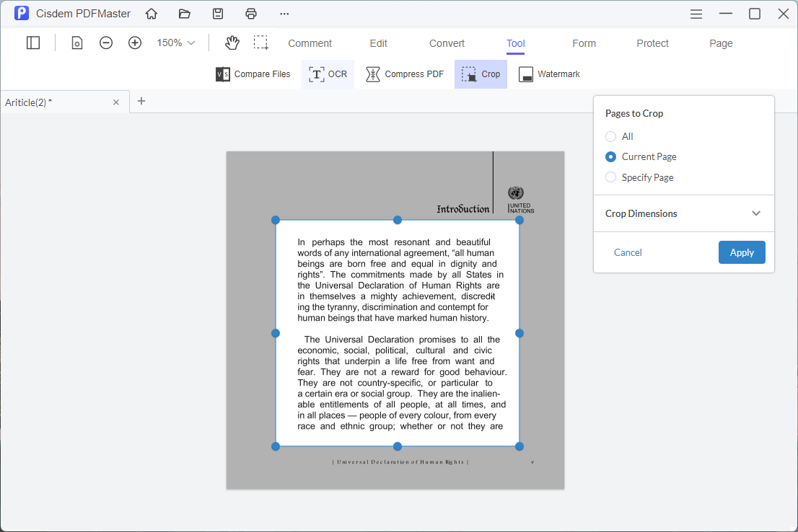Click the top-left crop handle
Image resolution: width=798 pixels, height=532 pixels.
point(276,220)
